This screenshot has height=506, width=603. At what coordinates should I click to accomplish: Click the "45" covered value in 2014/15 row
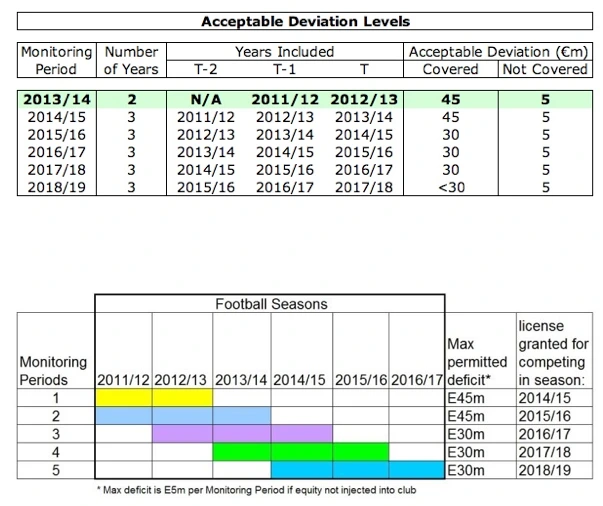(x=451, y=117)
